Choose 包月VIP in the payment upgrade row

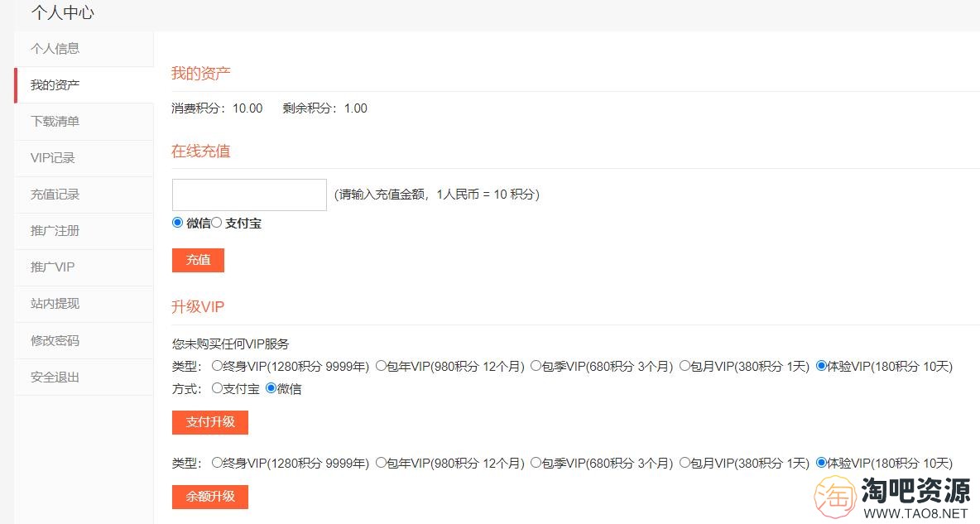click(685, 366)
